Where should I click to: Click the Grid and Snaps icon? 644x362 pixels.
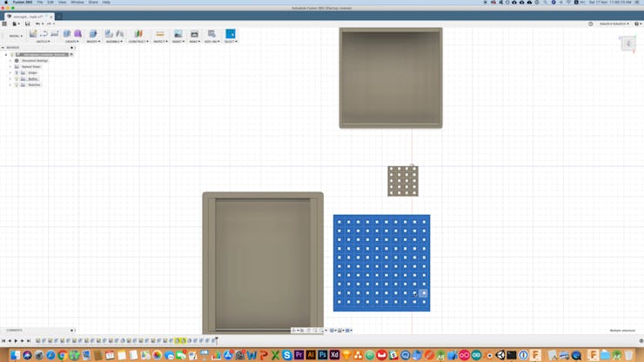coord(340,331)
